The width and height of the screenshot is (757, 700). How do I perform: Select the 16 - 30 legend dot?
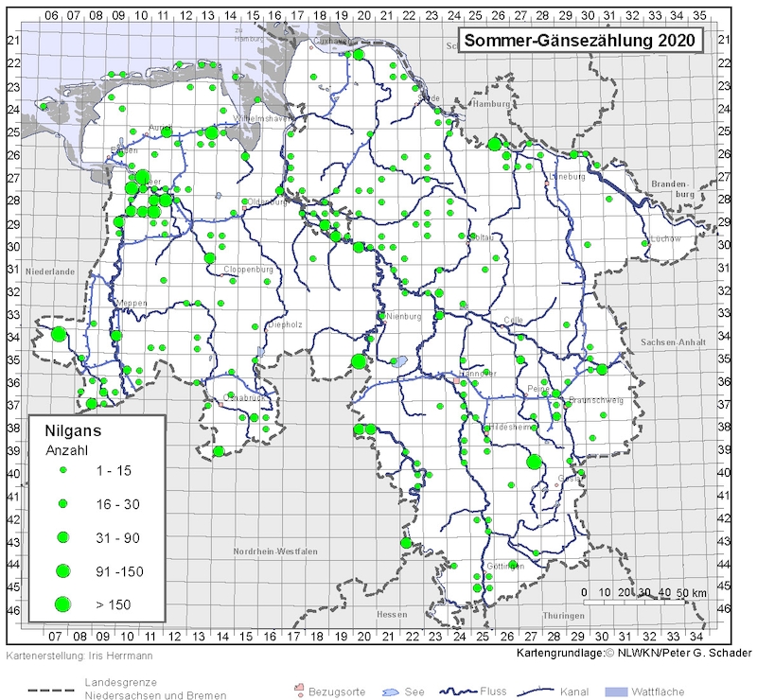point(63,503)
